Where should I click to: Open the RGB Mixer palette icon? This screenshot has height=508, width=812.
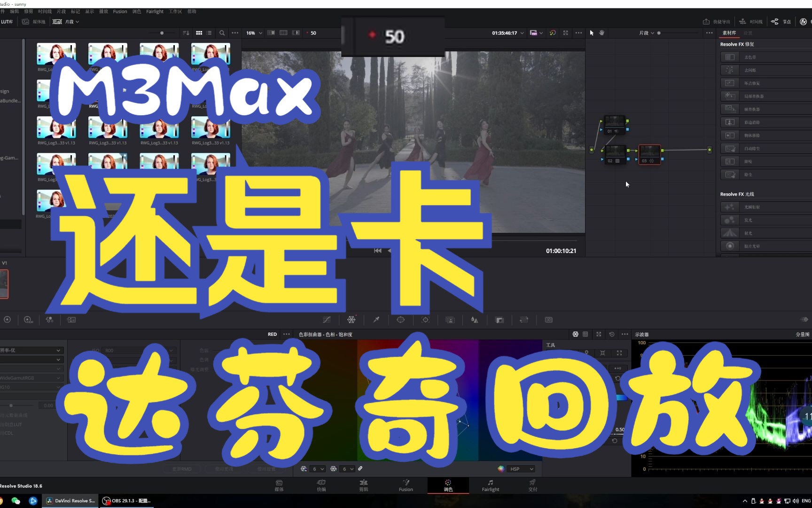point(50,320)
